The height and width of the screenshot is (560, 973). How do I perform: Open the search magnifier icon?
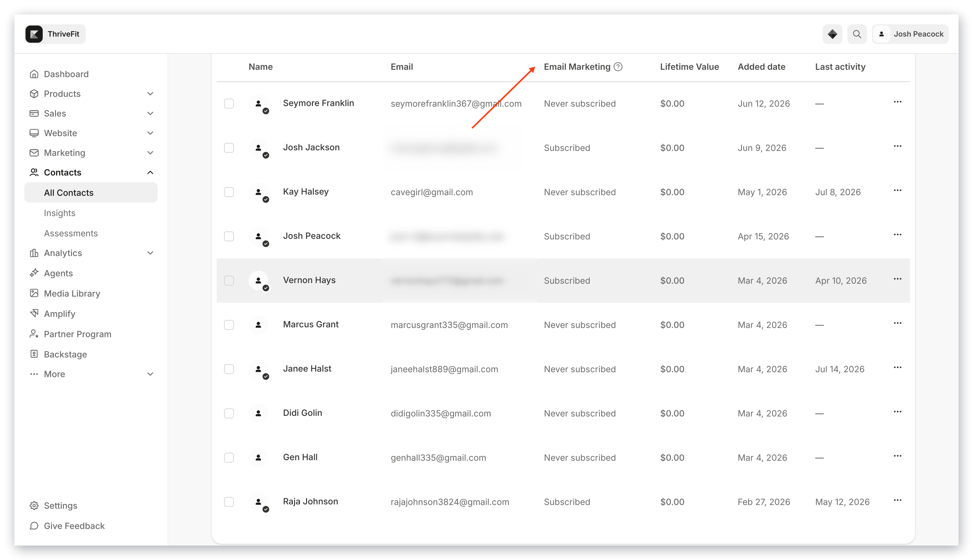pos(857,34)
